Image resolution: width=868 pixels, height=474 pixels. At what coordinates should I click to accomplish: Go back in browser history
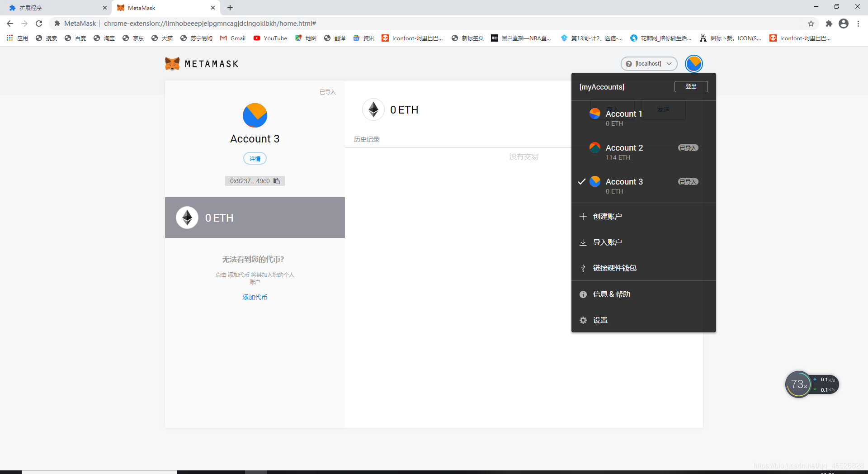[x=10, y=24]
